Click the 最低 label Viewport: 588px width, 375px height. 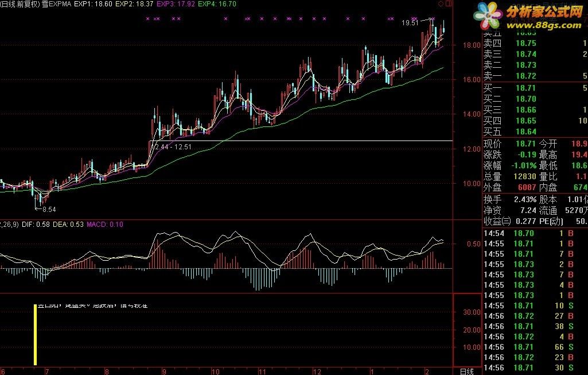[x=548, y=165]
